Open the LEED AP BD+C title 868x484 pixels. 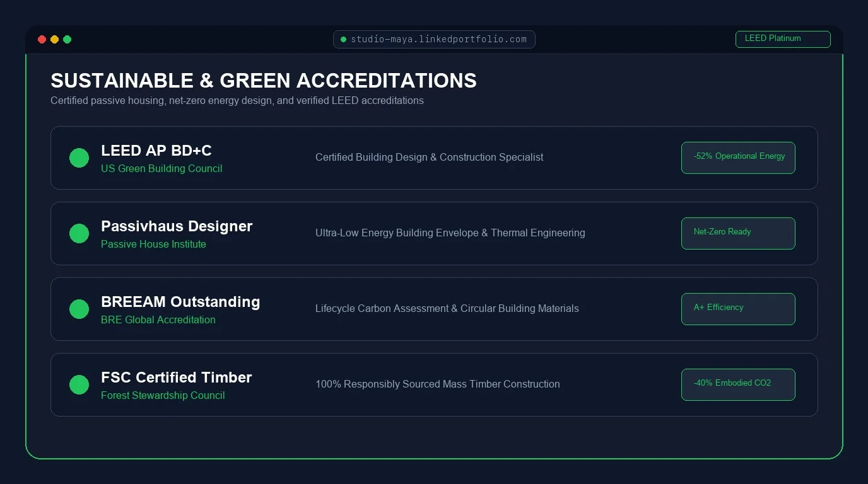pos(156,151)
